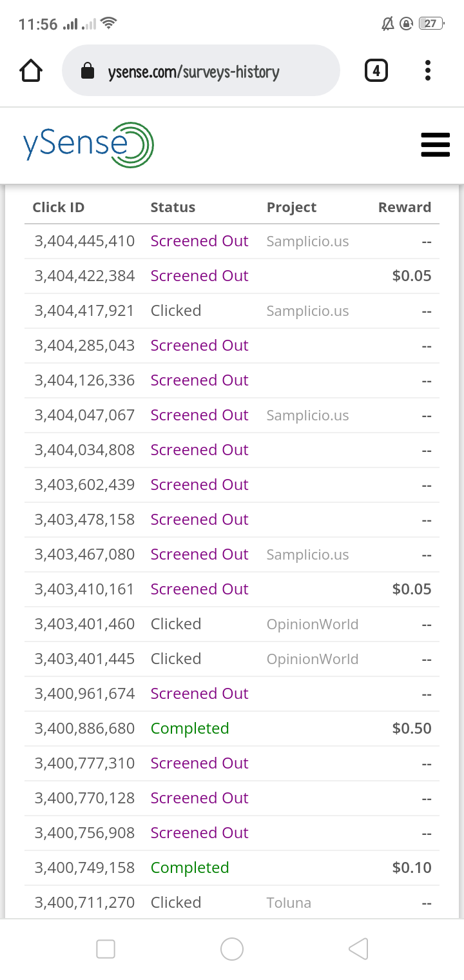Tap Click ID 3,404,445,410 row
The width and height of the screenshot is (464, 980).
tap(232, 241)
